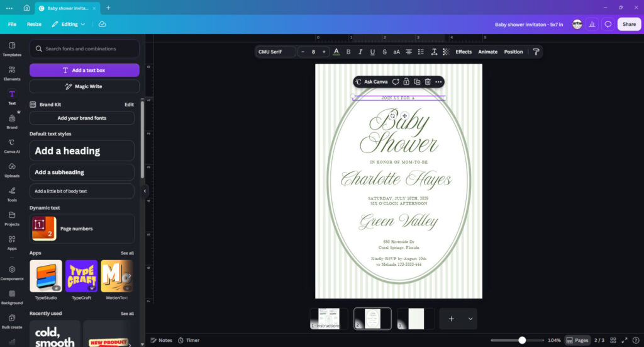644x347 pixels.
Task: Open the Background sidebar panel
Action: click(x=12, y=297)
